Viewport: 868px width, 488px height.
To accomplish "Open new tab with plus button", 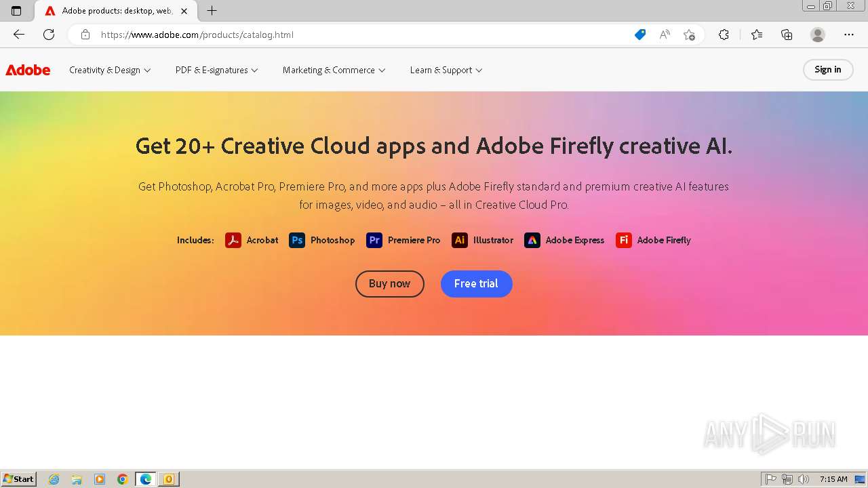I will point(212,11).
